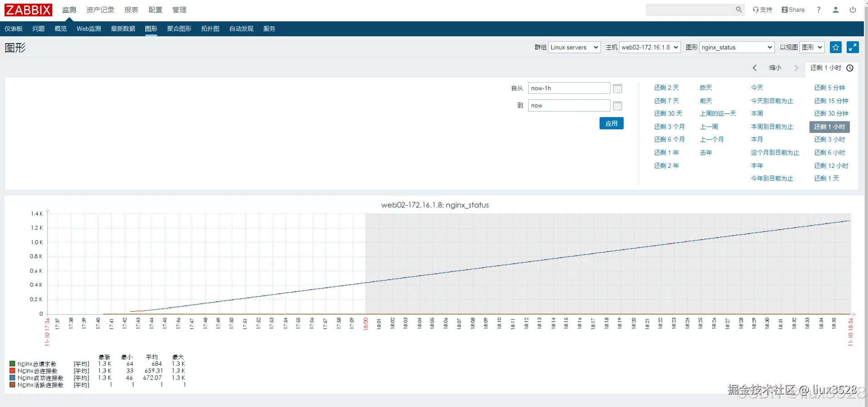868x407 pixels.
Task: Open the Inventory (资产记录) menu
Action: [100, 10]
